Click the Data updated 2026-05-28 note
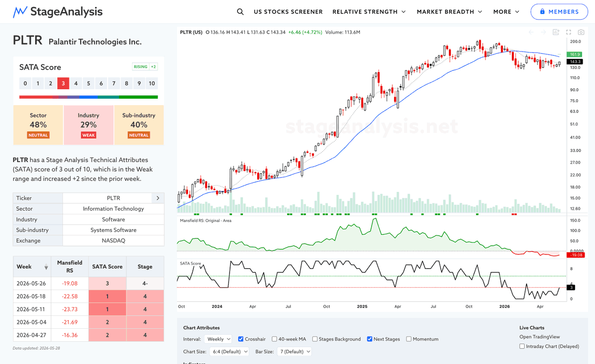 (37, 348)
